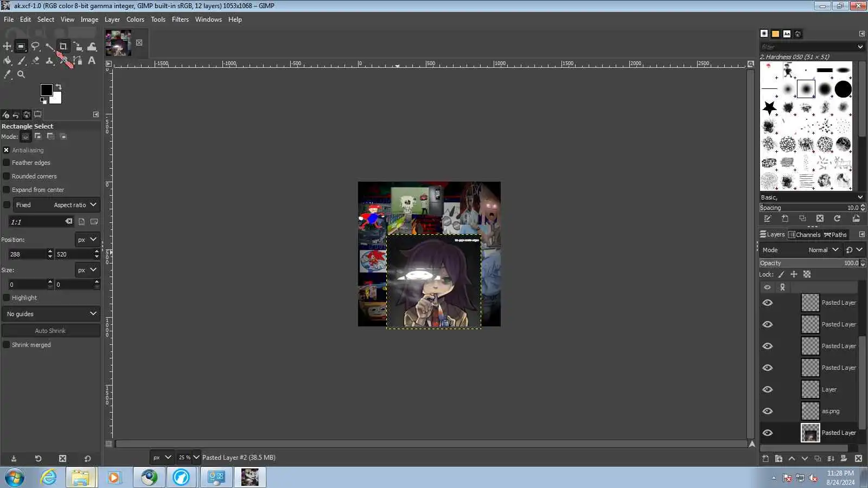Enable the Highlight checkbox
Viewport: 868px width, 488px height.
[7, 298]
